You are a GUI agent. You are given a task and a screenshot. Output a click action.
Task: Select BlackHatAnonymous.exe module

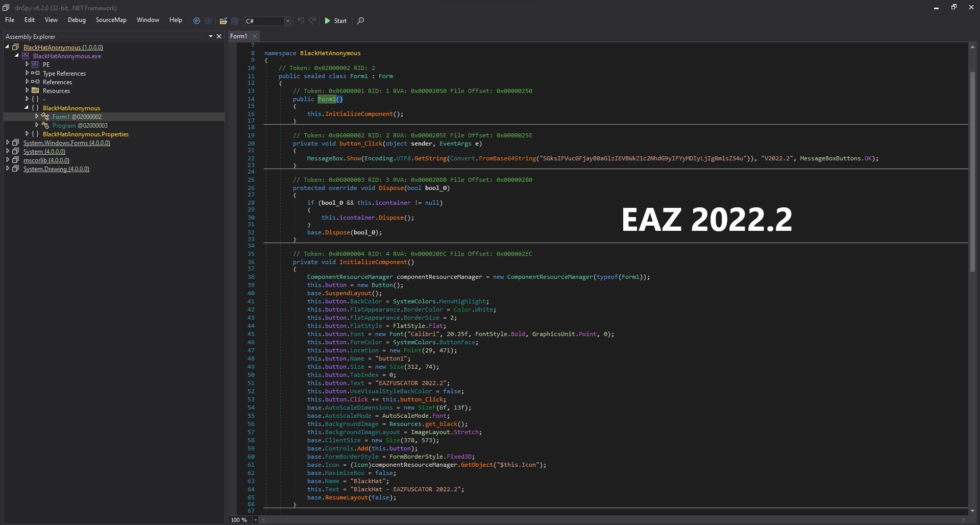click(x=67, y=56)
